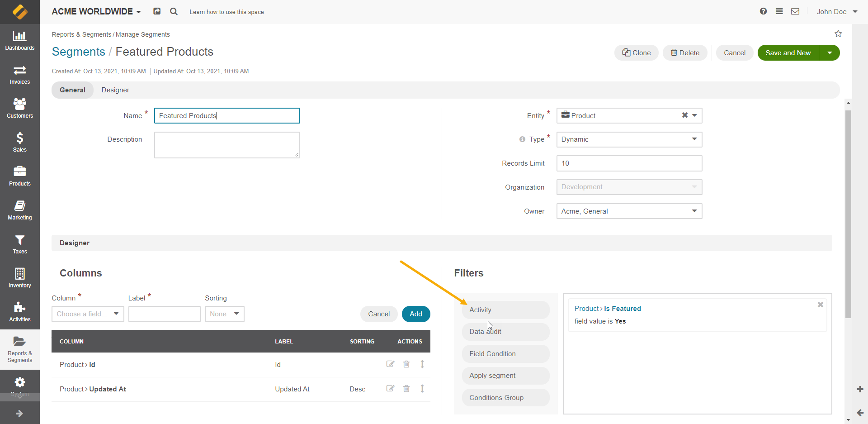The image size is (868, 424).
Task: Mark page as favorite with star
Action: 838,34
